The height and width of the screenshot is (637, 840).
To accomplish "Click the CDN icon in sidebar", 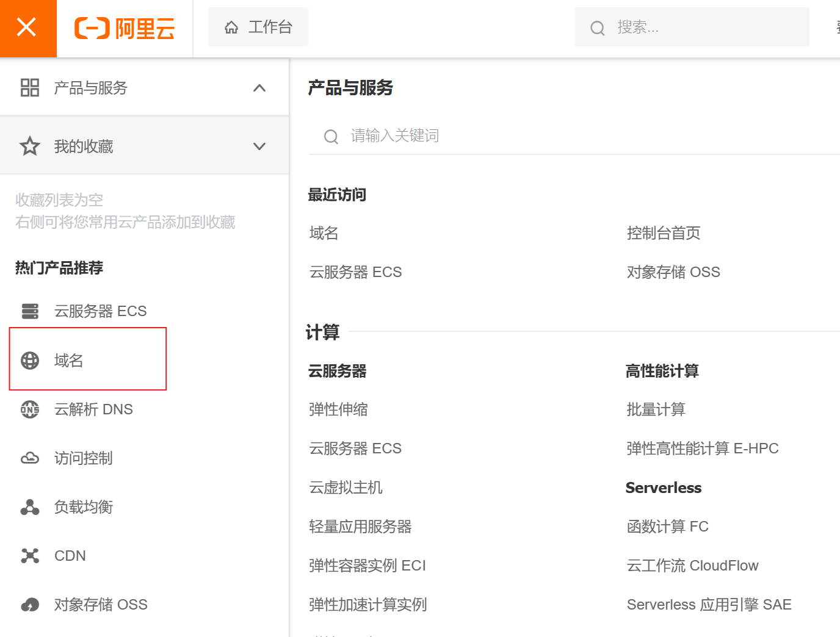I will point(30,556).
